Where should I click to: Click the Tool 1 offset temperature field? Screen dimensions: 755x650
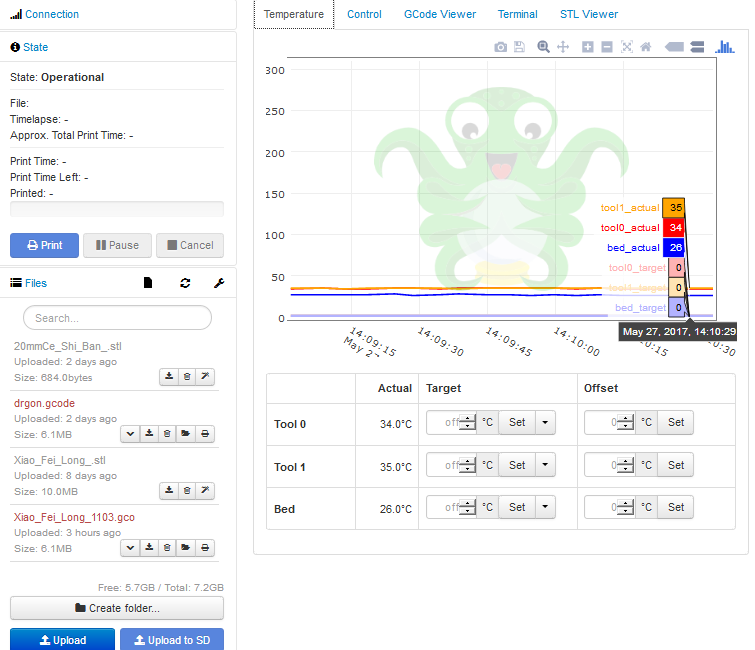tap(609, 465)
